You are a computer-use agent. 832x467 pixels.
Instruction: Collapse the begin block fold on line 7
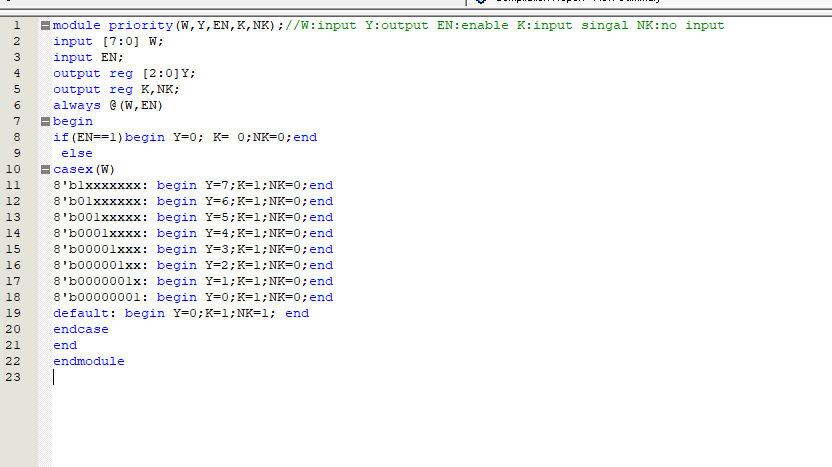click(x=45, y=122)
